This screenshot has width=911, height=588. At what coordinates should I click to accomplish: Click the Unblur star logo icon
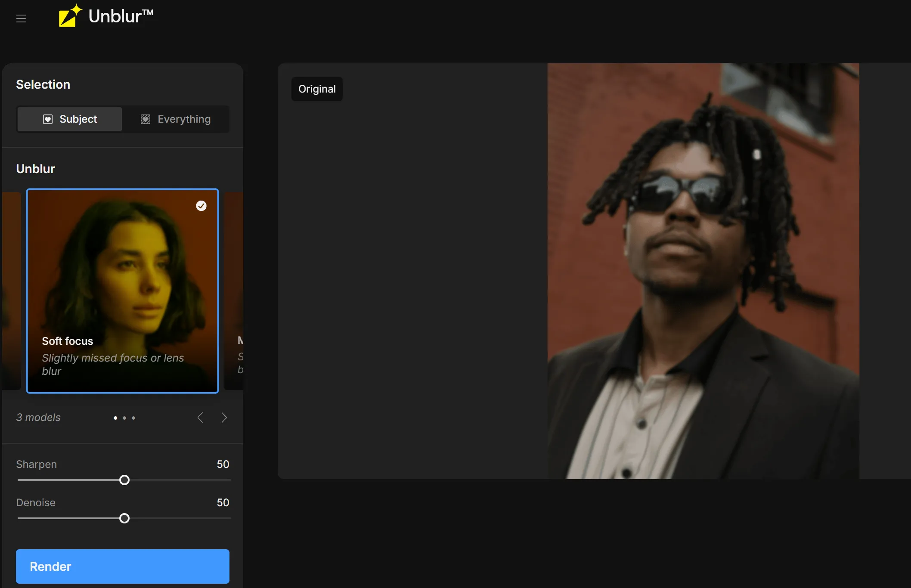click(x=70, y=16)
